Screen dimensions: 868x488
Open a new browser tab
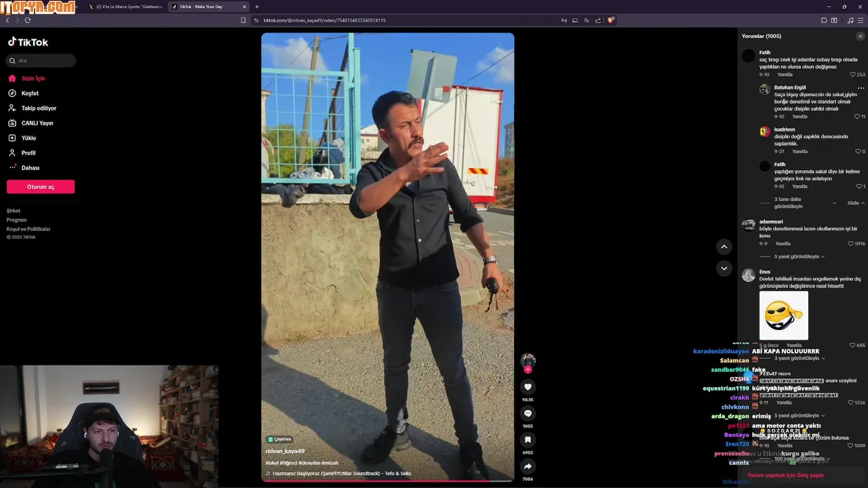tap(256, 7)
